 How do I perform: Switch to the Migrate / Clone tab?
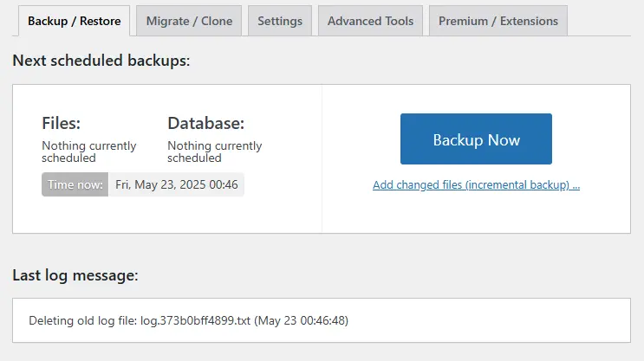(189, 21)
